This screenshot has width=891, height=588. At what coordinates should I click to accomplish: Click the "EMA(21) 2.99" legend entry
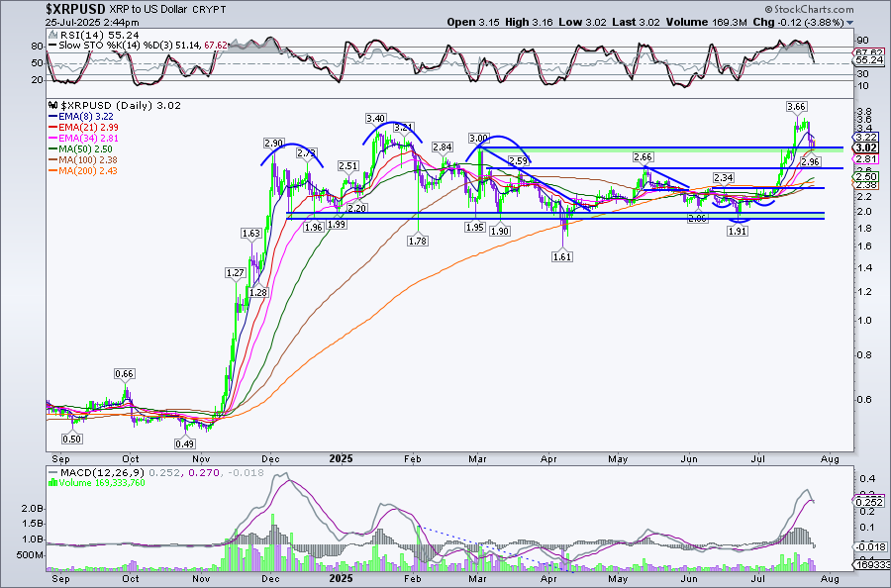83,128
